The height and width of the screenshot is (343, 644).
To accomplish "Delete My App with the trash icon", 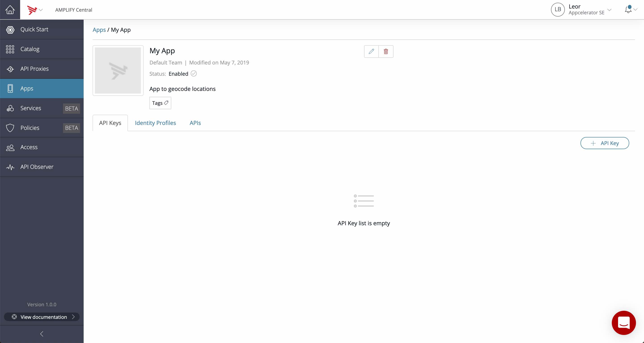I will (386, 51).
